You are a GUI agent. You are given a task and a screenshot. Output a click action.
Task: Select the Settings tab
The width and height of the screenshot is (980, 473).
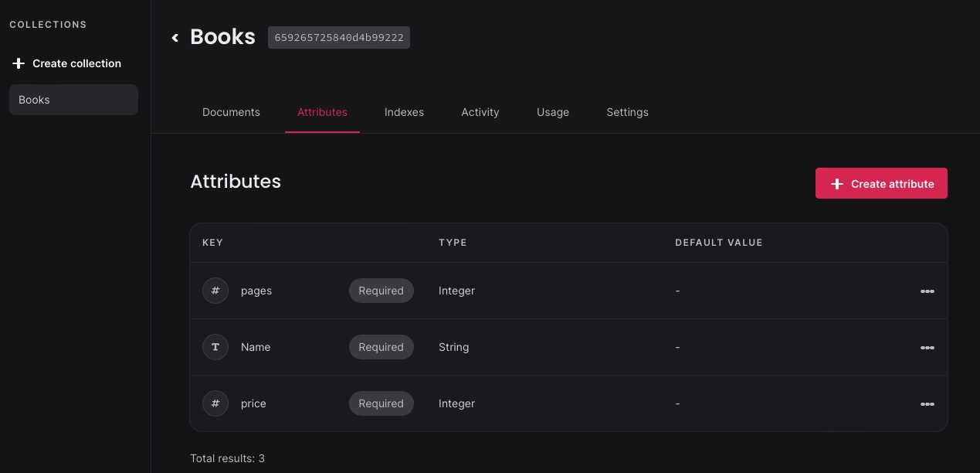pyautogui.click(x=627, y=112)
